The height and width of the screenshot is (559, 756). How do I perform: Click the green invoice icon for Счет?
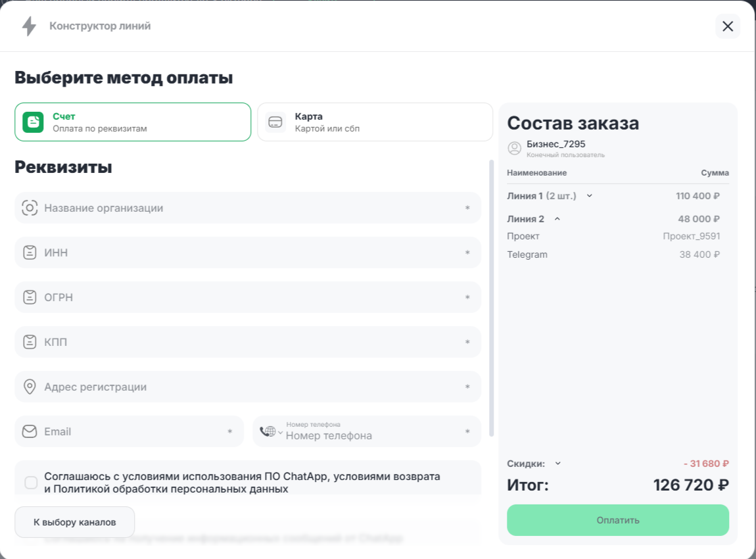pyautogui.click(x=33, y=122)
